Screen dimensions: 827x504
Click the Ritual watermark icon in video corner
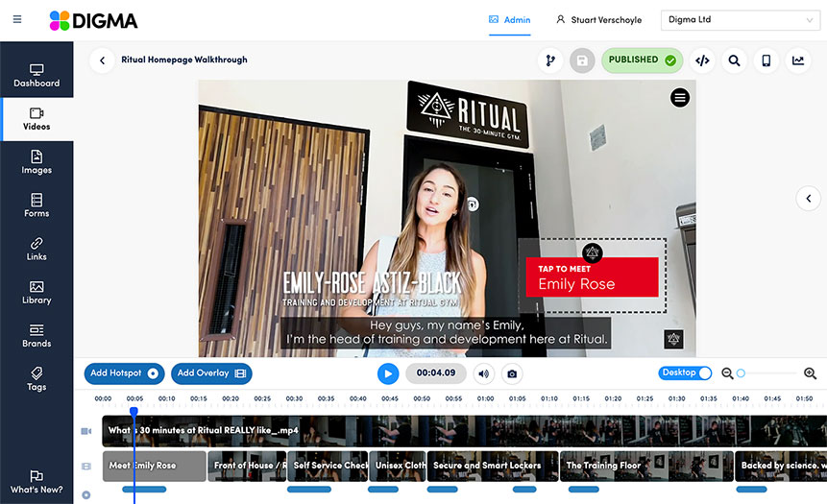pos(673,339)
